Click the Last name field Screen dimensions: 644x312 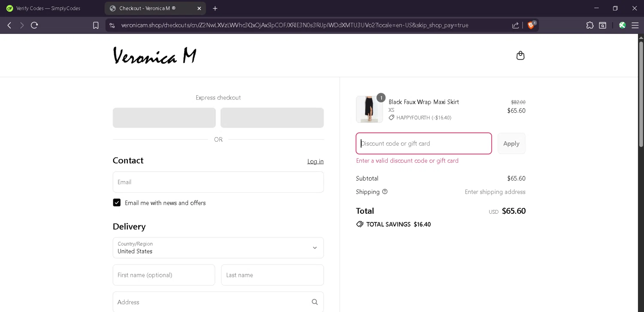click(x=272, y=275)
